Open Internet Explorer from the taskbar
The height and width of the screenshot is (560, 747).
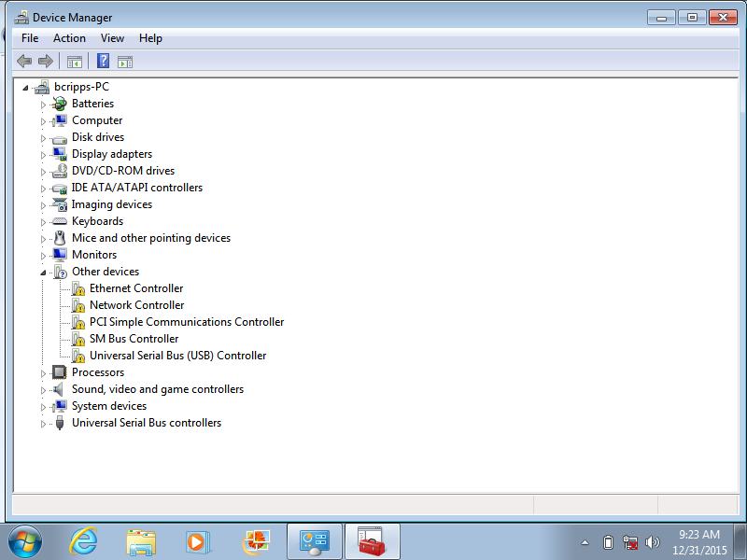83,541
